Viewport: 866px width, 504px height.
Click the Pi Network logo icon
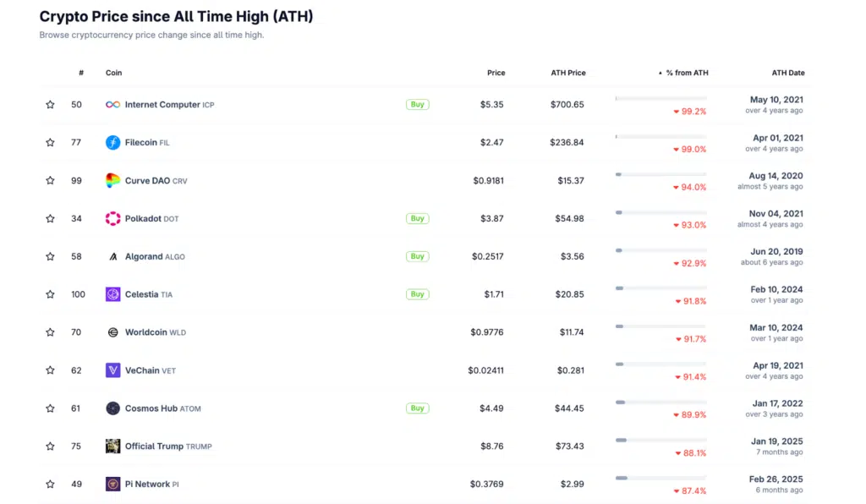point(112,484)
